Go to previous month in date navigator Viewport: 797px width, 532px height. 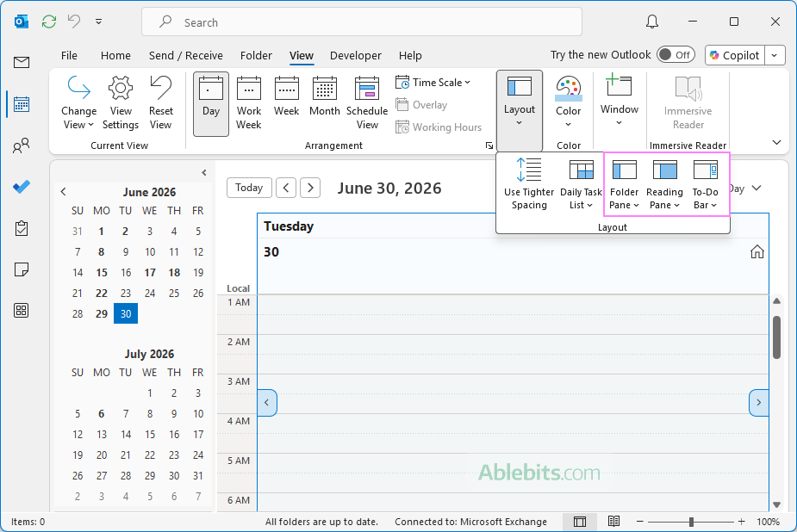[x=64, y=192]
